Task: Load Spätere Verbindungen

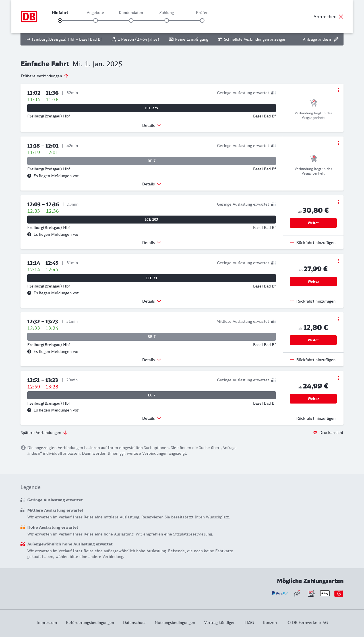Action: [x=44, y=433]
